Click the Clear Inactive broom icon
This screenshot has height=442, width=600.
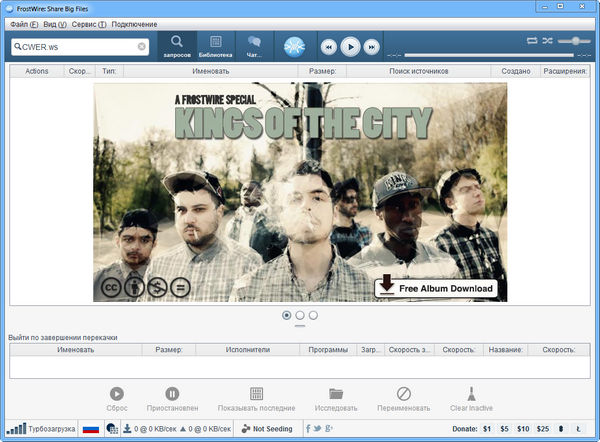click(472, 395)
